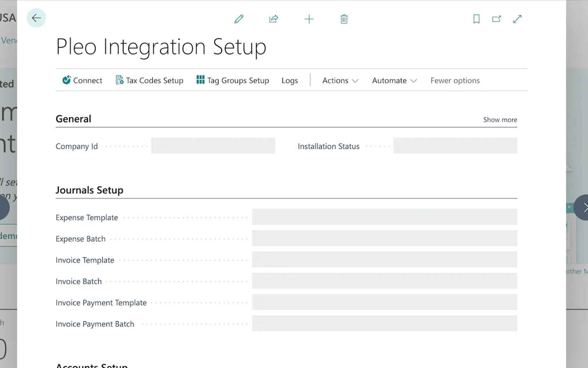
Task: Select the Invoice Template field
Action: (384, 260)
